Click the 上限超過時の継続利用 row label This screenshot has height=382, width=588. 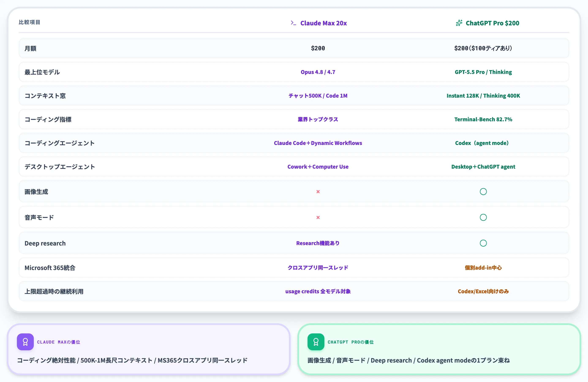pos(54,292)
